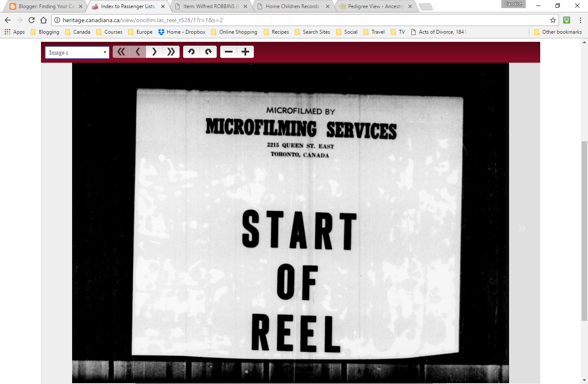Click the address bar URL field
This screenshot has height=384, width=588.
[299, 20]
